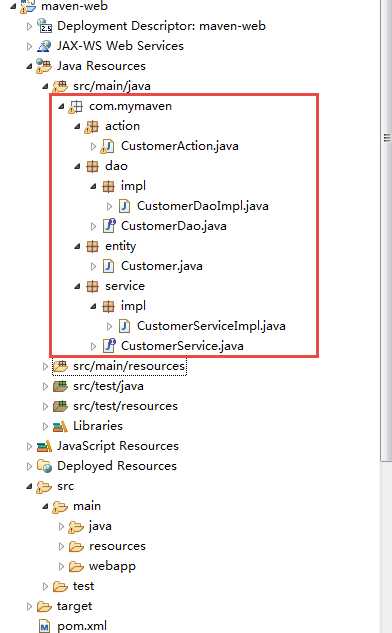The image size is (392, 633).
Task: Expand the test folder node
Action: pos(45,586)
